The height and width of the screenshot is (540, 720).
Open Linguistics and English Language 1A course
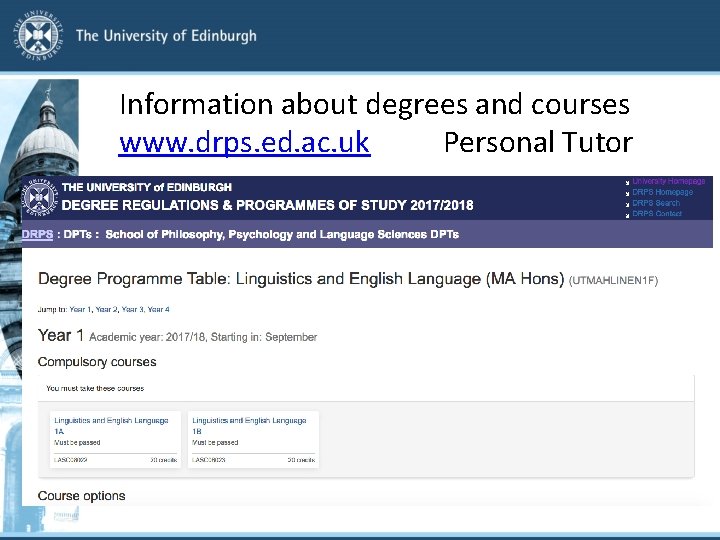(111, 426)
